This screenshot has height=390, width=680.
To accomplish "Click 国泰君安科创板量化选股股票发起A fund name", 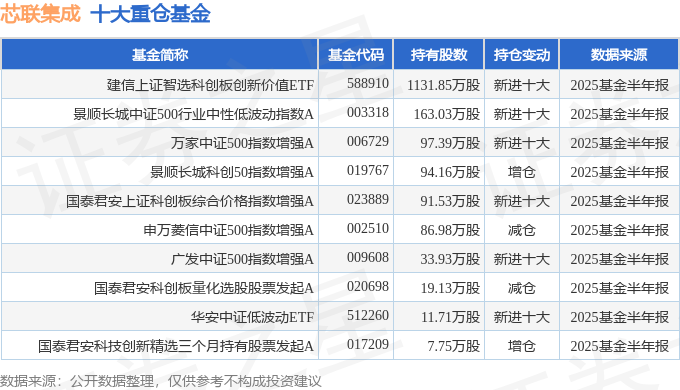I will [x=204, y=288].
